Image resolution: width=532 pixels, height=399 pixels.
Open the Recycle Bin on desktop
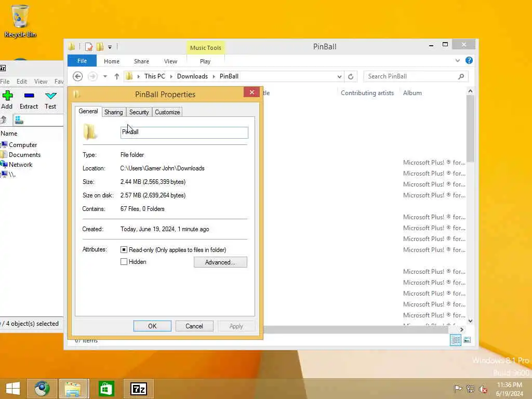[20, 21]
